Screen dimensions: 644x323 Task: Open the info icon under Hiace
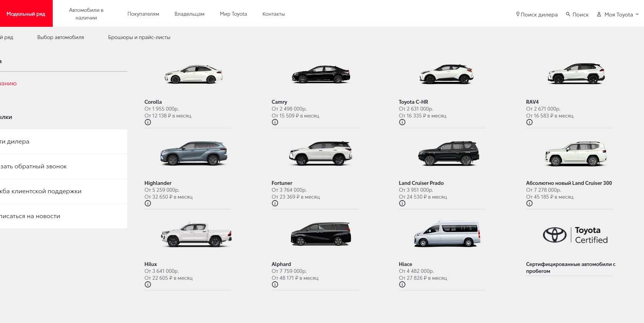[402, 285]
